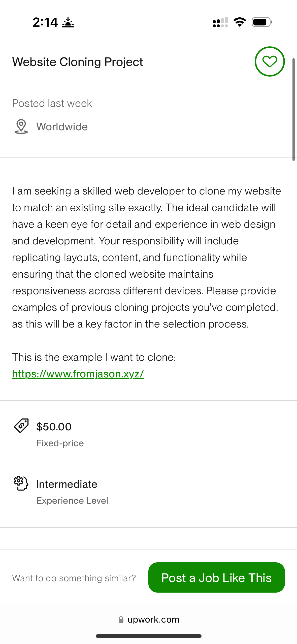Tap the upwork.com address bar
The height and width of the screenshot is (644, 297).
[149, 619]
